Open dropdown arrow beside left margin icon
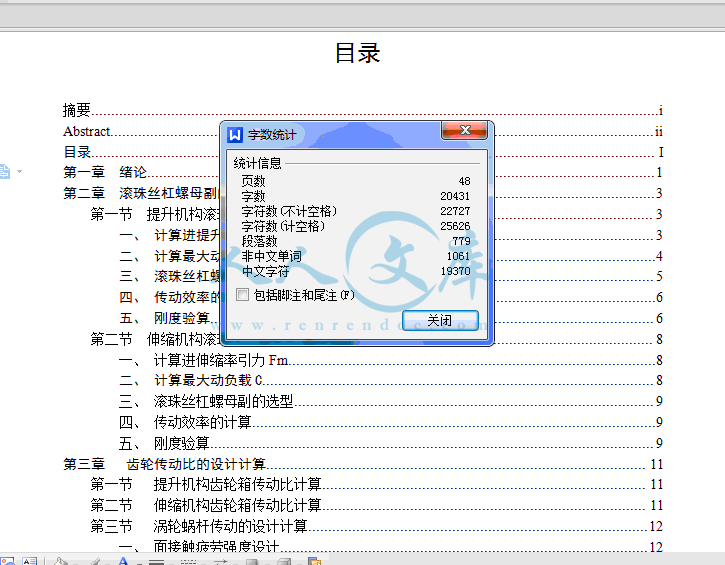 click(x=19, y=172)
